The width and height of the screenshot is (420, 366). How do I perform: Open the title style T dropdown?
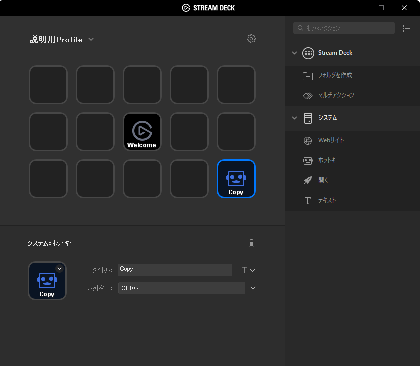click(248, 270)
